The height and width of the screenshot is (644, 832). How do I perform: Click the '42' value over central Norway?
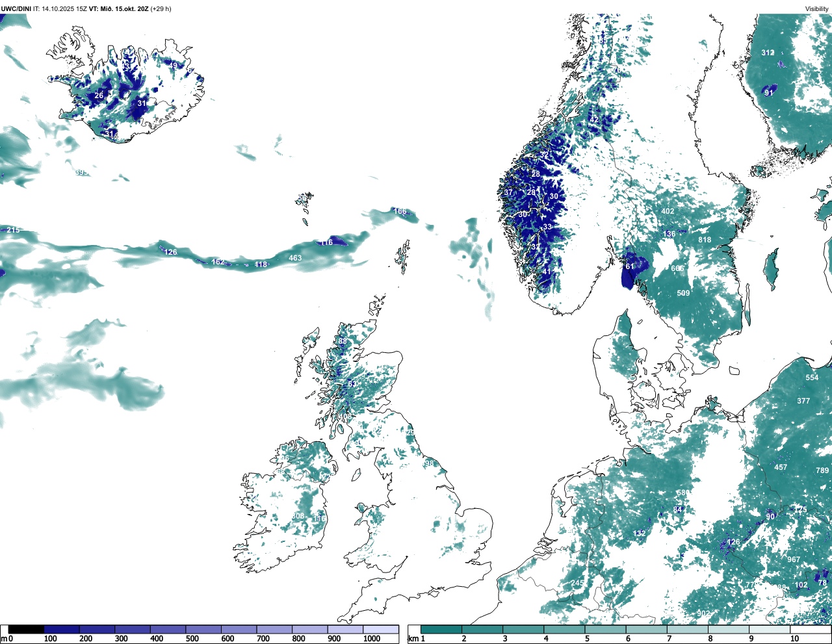coord(593,120)
